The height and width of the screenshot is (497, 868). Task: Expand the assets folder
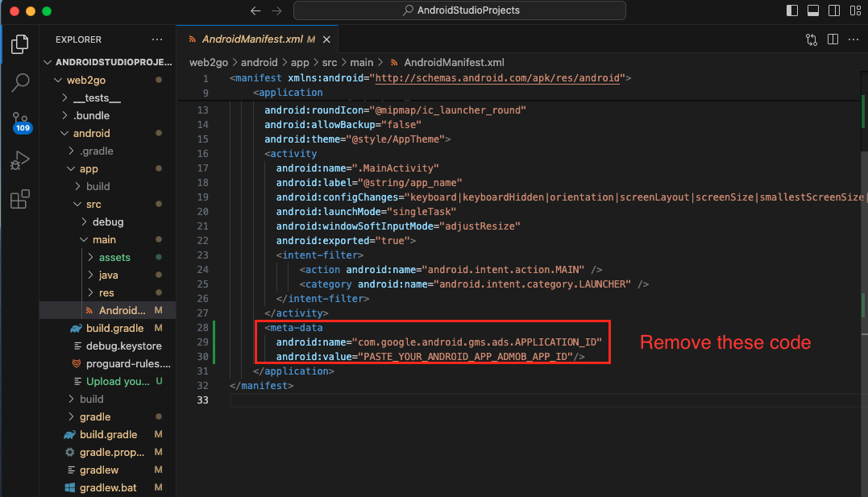tap(114, 258)
